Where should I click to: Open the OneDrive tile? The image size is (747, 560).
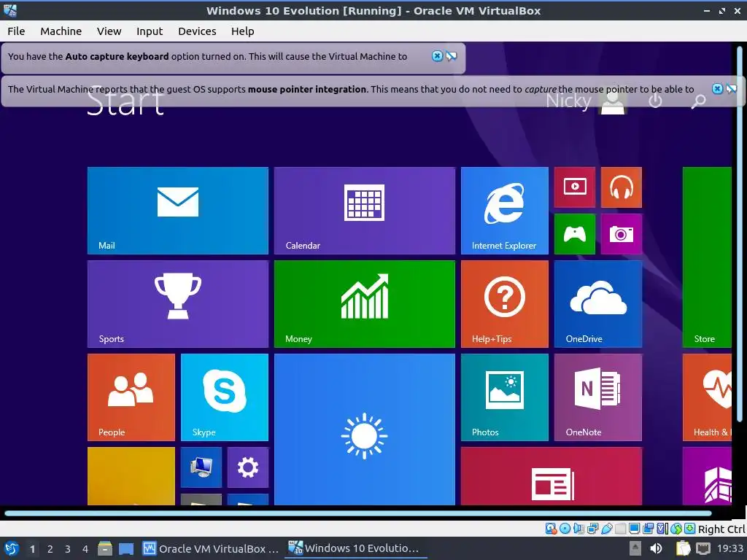pyautogui.click(x=598, y=304)
